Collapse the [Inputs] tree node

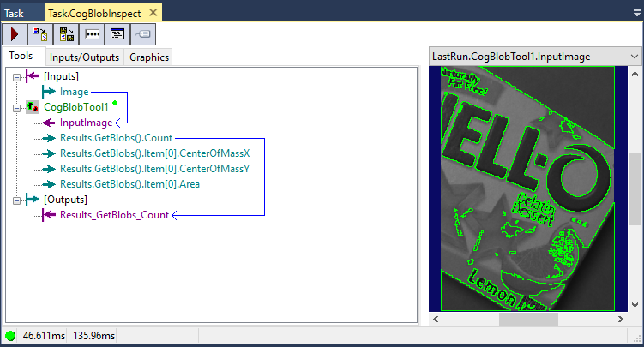16,77
